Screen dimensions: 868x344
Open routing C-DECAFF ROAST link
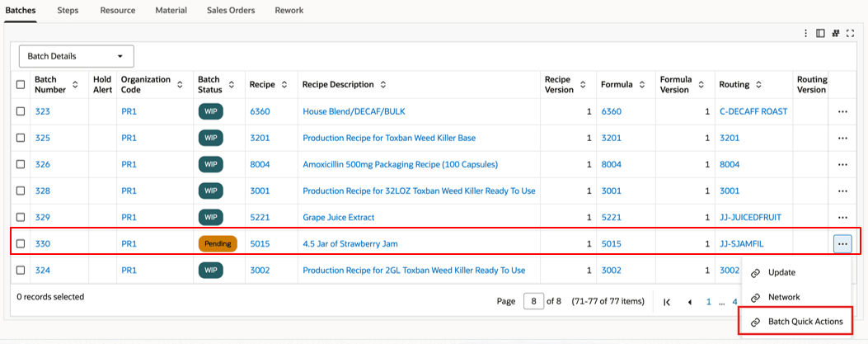point(753,111)
